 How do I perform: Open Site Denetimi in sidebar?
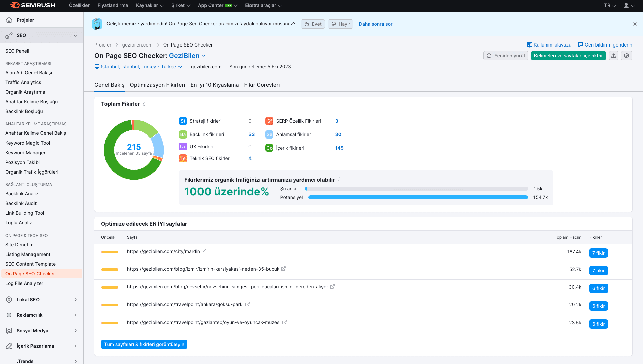(20, 245)
